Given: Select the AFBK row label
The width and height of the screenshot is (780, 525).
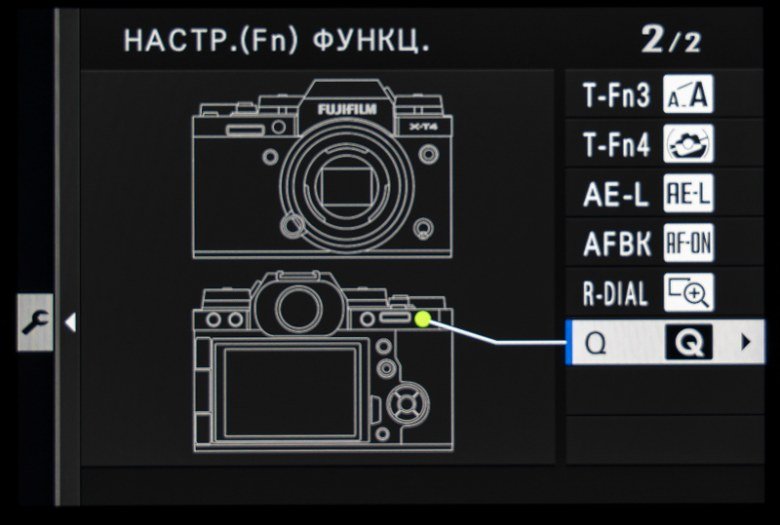Looking at the screenshot, I should pos(616,244).
